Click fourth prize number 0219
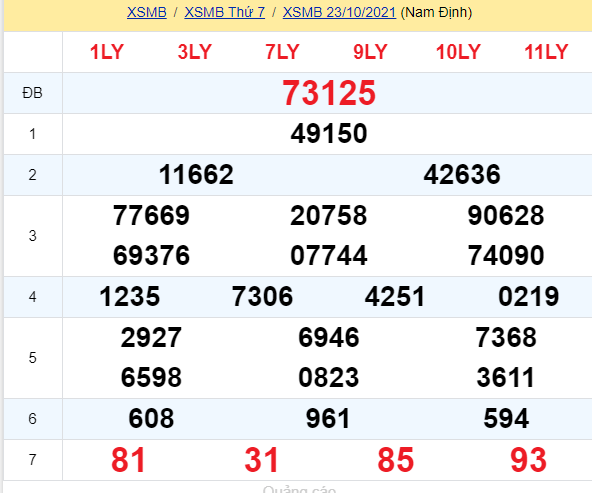The width and height of the screenshot is (592, 493). pos(529,296)
